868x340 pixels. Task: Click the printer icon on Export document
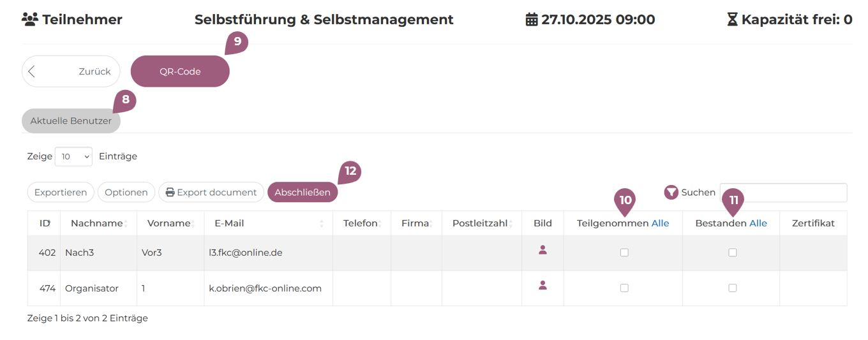170,192
